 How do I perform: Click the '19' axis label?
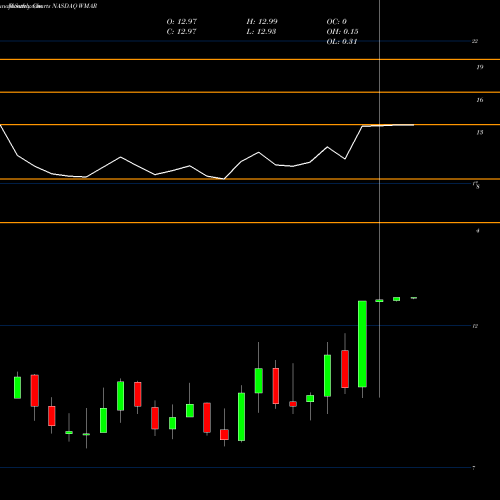(480, 67)
